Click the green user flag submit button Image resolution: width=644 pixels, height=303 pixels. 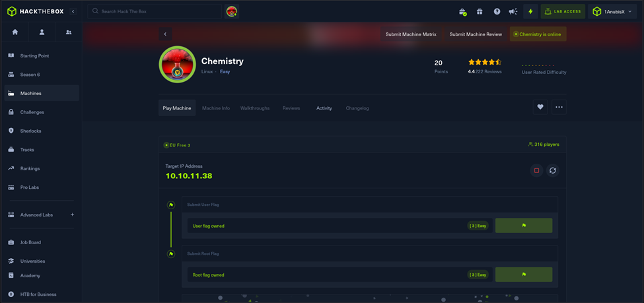(x=524, y=225)
